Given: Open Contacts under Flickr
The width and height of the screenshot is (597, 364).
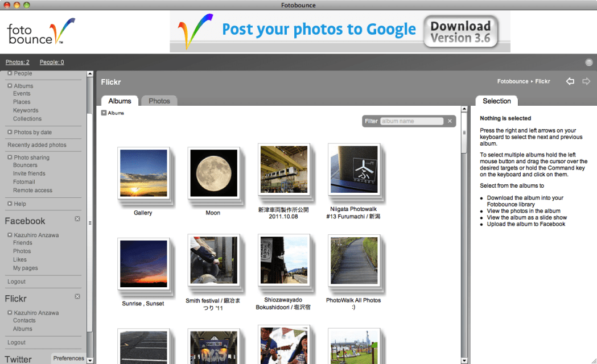Looking at the screenshot, I should pyautogui.click(x=24, y=320).
